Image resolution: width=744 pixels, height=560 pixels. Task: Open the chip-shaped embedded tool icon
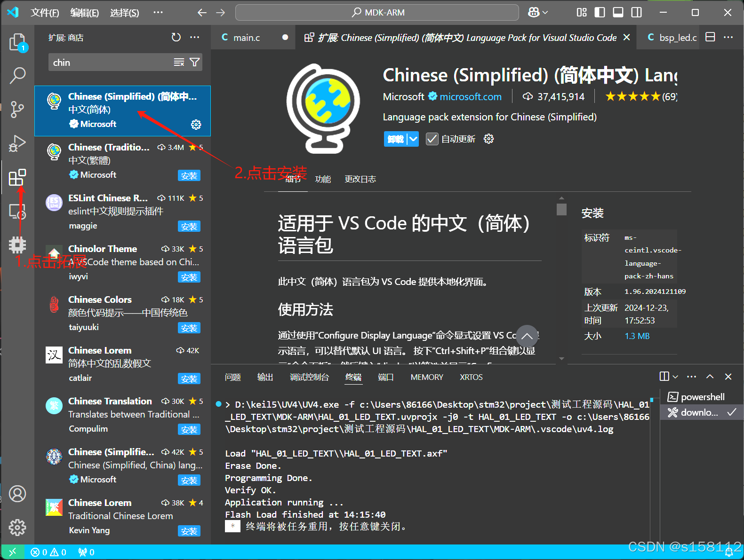[x=18, y=245]
